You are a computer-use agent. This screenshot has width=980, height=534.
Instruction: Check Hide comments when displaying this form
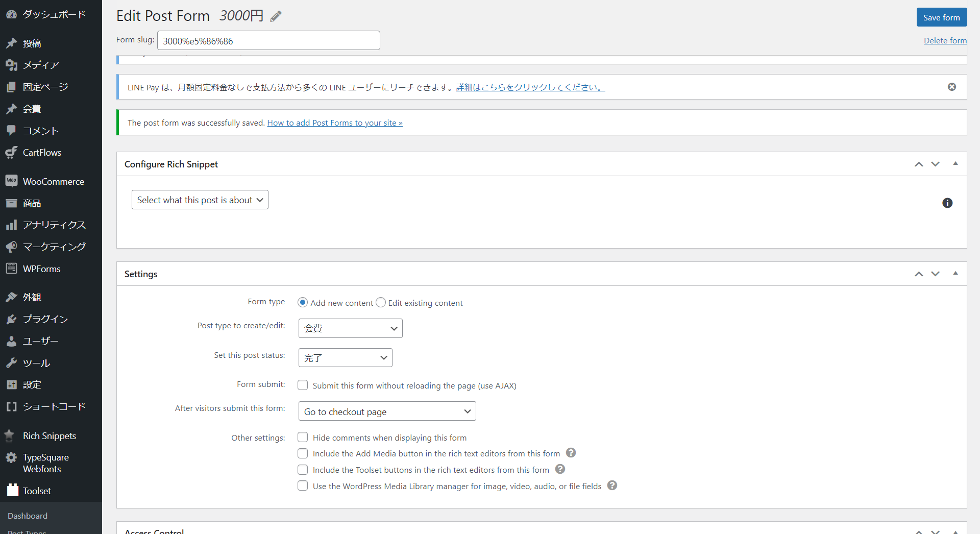pyautogui.click(x=303, y=437)
